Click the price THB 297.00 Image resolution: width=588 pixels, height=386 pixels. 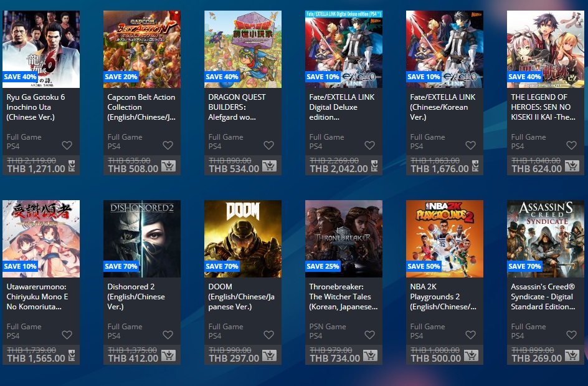234,359
